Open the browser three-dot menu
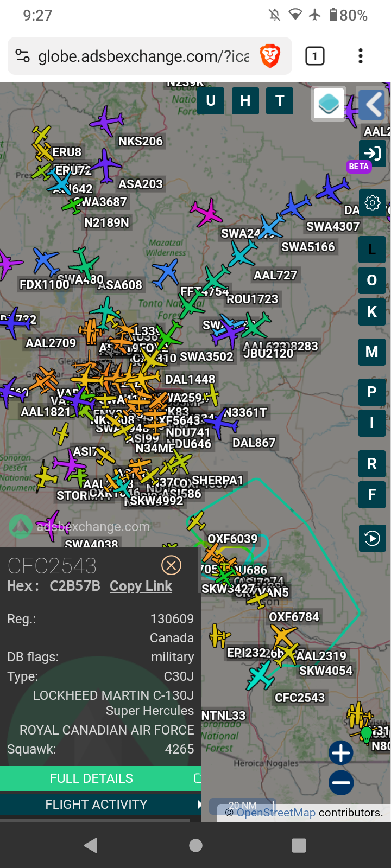The width and height of the screenshot is (391, 868). pyautogui.click(x=361, y=56)
